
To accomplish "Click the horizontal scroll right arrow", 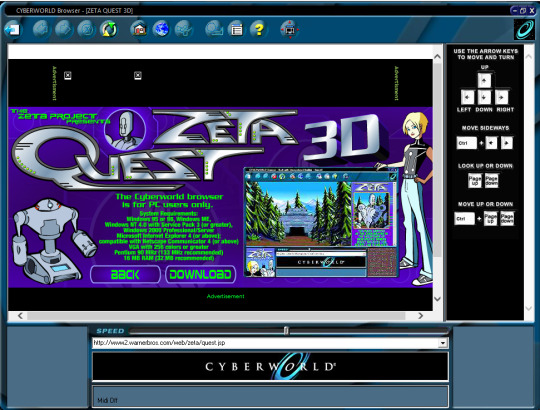I will (x=420, y=316).
